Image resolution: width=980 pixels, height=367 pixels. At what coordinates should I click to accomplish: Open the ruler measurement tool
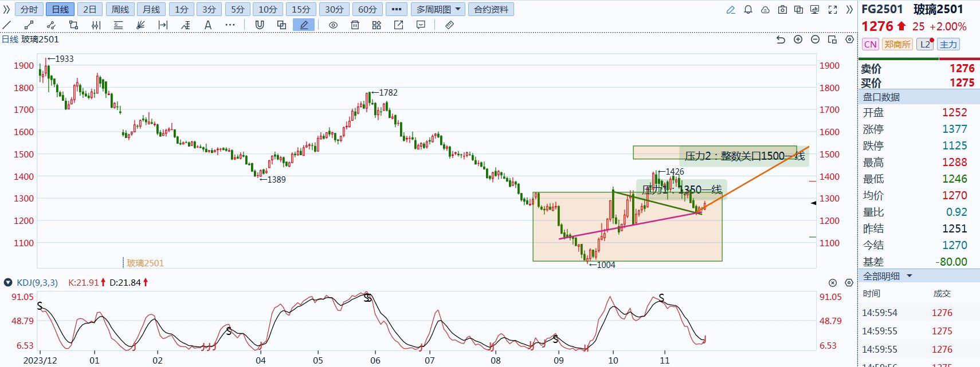coord(449,25)
